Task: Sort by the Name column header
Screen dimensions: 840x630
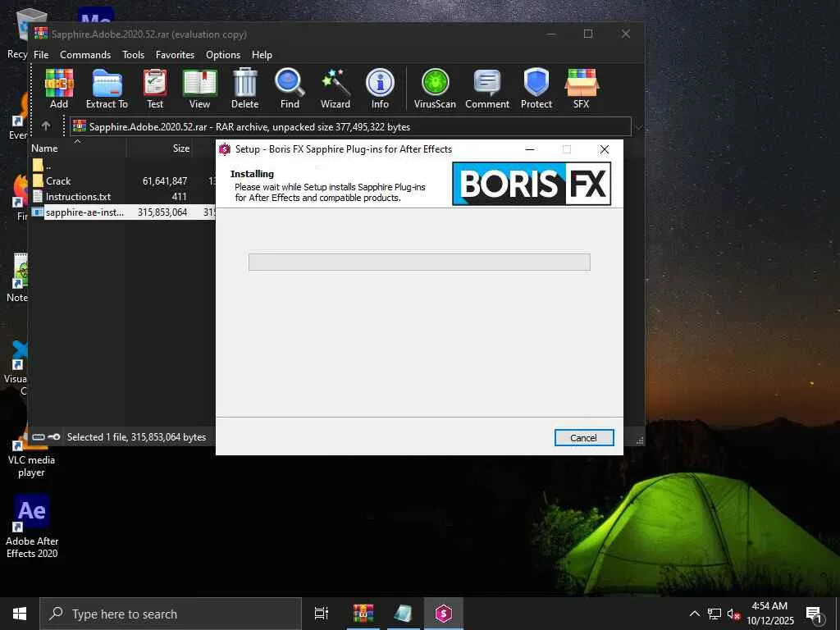Action: tap(78, 148)
